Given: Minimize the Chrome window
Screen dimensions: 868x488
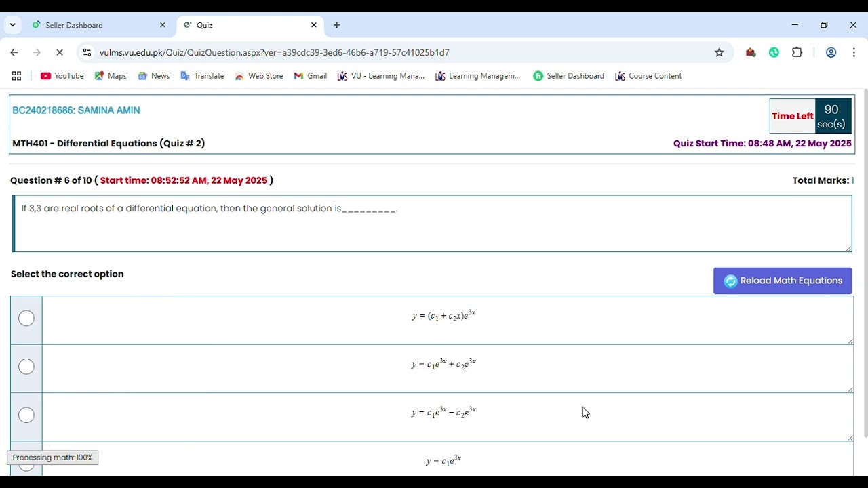Looking at the screenshot, I should pos(795,25).
